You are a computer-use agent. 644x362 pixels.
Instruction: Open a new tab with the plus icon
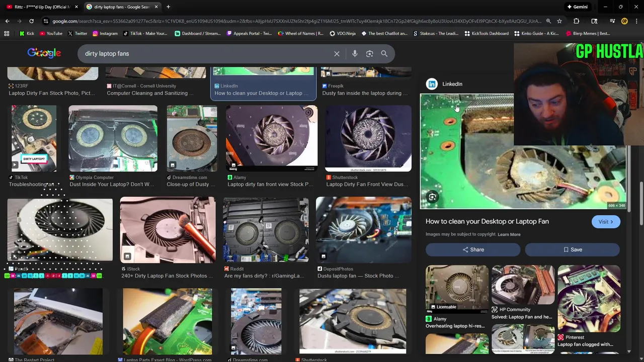(168, 7)
